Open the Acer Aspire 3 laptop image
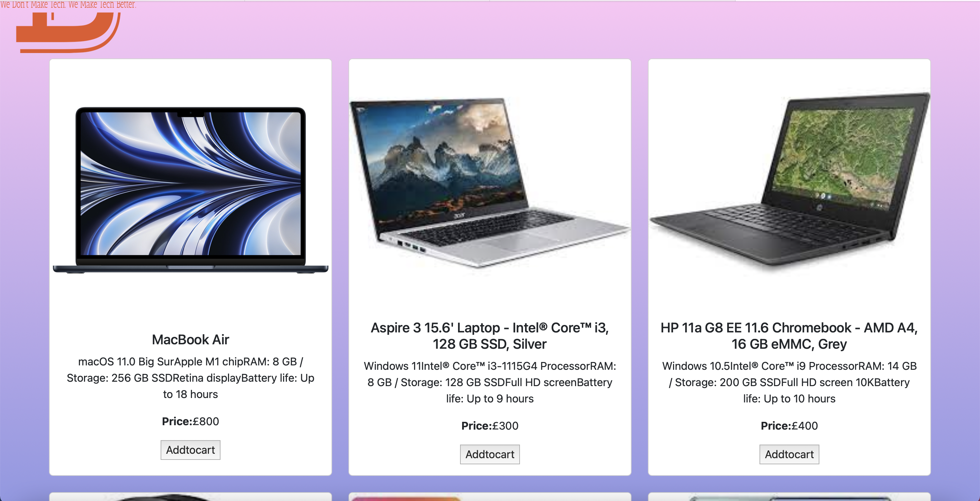The height and width of the screenshot is (501, 980). coord(490,183)
